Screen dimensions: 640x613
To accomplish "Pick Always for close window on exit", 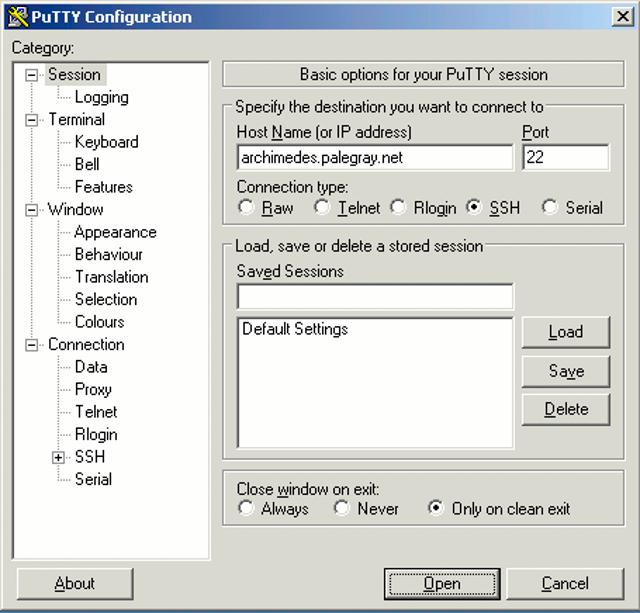I will point(246,508).
